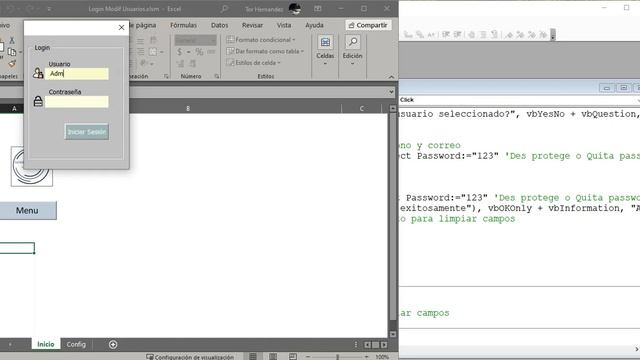Apply the percent style icon
This screenshot has width=640, height=360.
(x=199, y=52)
